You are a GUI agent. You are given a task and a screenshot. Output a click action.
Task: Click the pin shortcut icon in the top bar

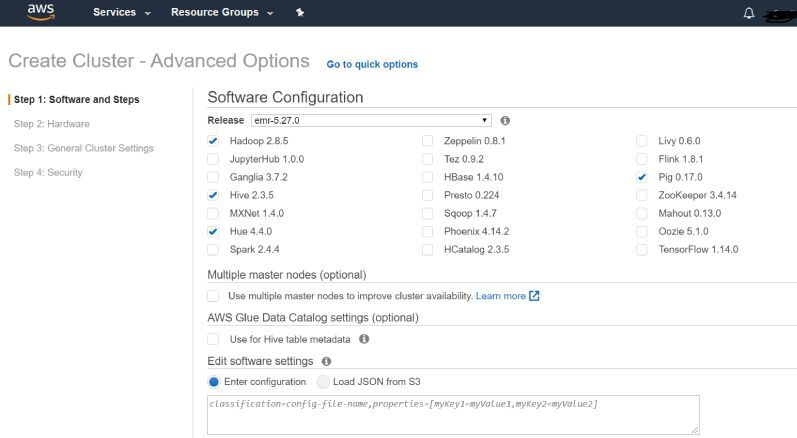point(300,12)
